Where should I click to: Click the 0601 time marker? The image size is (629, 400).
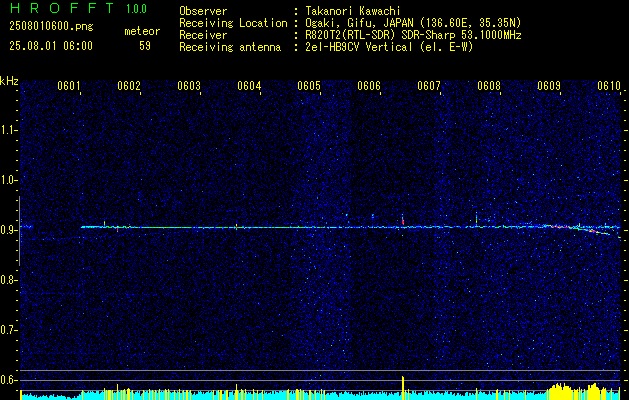[69, 86]
